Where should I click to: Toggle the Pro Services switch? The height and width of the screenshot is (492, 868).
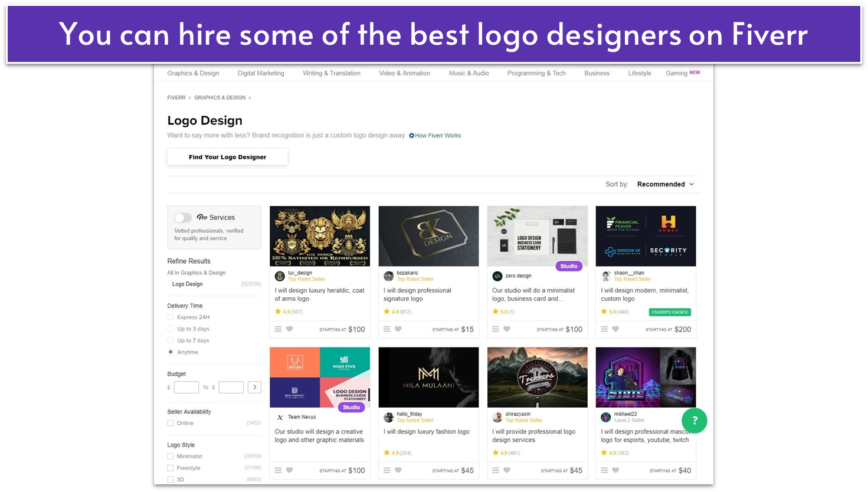coord(183,218)
